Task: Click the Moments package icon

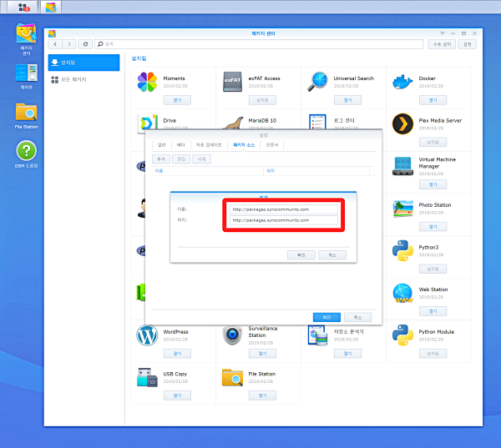Action: pos(147,82)
